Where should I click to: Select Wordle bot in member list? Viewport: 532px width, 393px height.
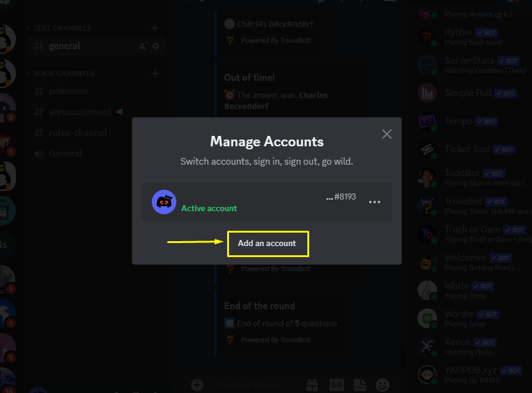tap(473, 318)
